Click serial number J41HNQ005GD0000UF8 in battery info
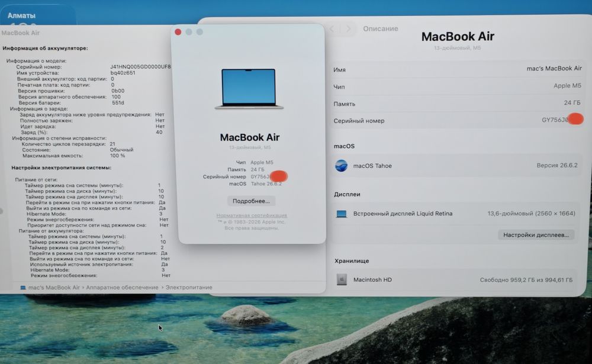The height and width of the screenshot is (364, 592). pyautogui.click(x=140, y=67)
